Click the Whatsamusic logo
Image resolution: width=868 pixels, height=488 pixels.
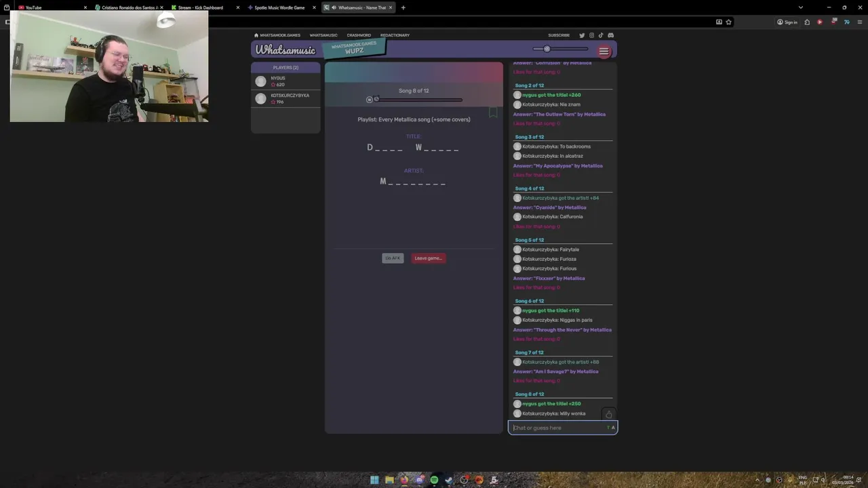pyautogui.click(x=285, y=50)
